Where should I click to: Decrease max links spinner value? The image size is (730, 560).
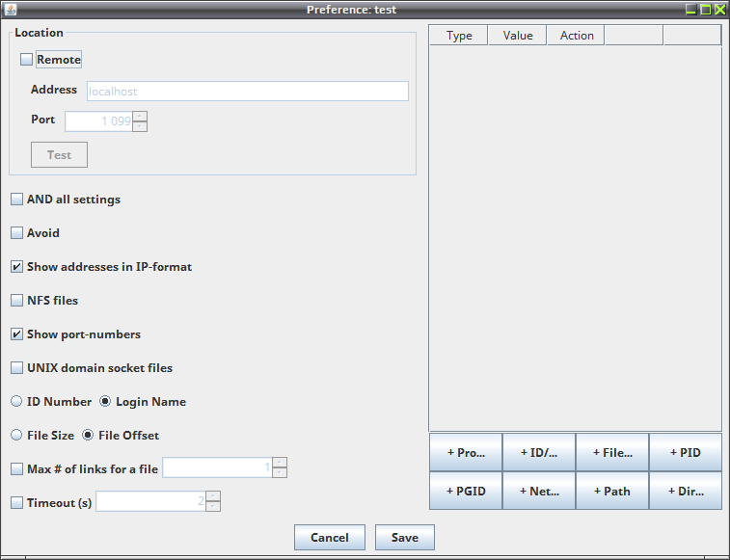point(280,472)
